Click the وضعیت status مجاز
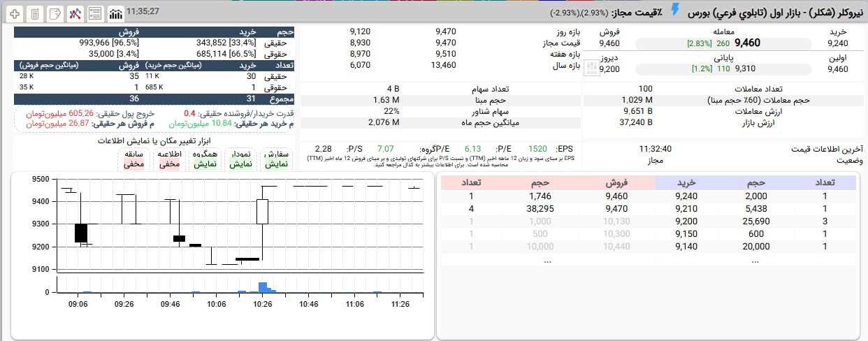The image size is (868, 341). pyautogui.click(x=656, y=160)
